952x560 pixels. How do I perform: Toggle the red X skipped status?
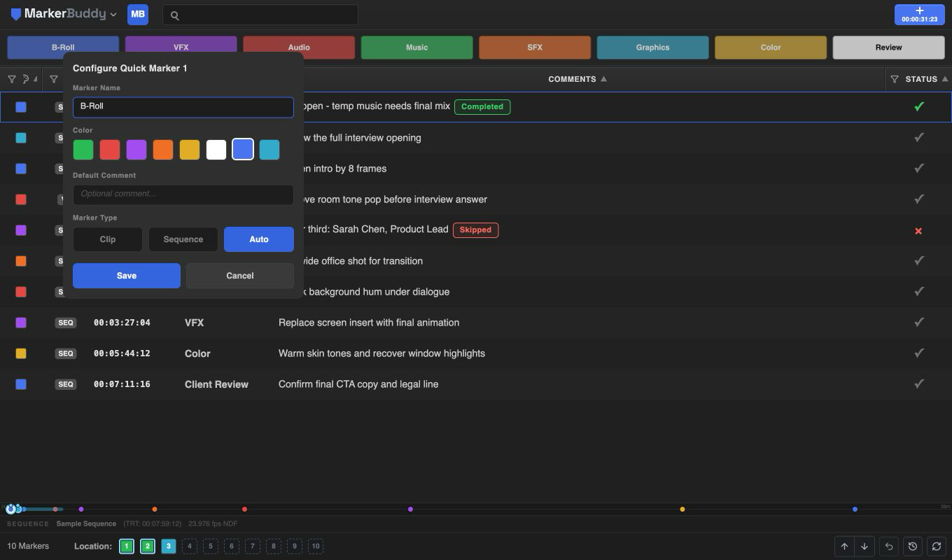(x=918, y=230)
